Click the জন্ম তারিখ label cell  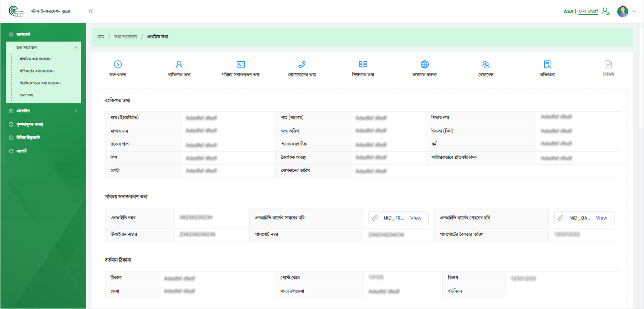tap(314, 131)
